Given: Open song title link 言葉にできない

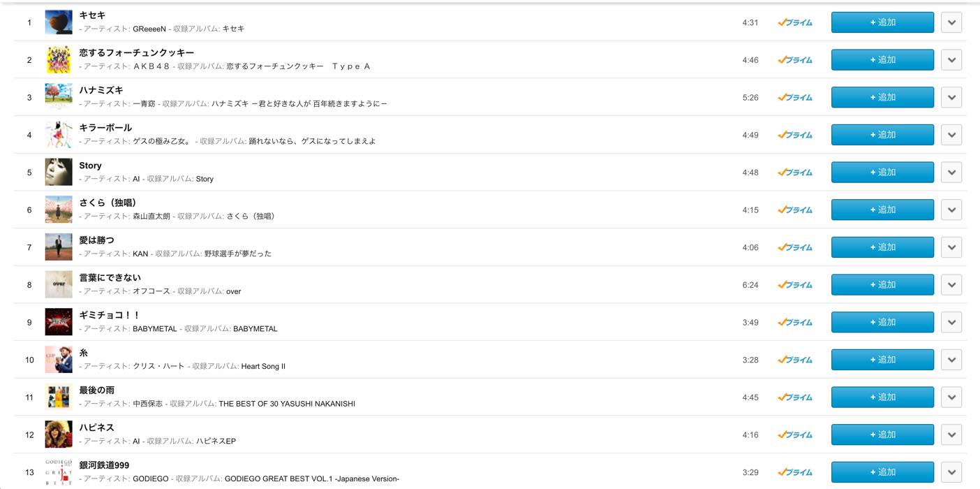Looking at the screenshot, I should pyautogui.click(x=110, y=277).
